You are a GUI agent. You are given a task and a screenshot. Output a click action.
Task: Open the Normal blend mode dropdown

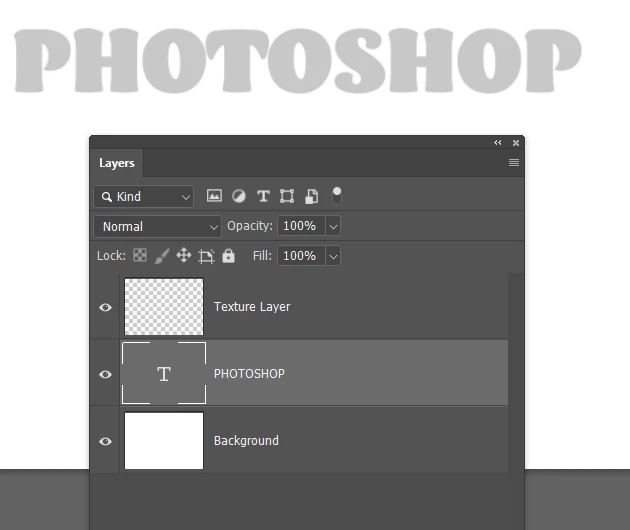point(157,227)
